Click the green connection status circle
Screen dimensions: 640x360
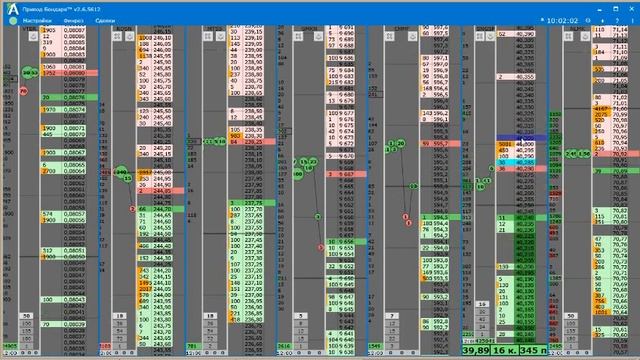pyautogui.click(x=13, y=20)
